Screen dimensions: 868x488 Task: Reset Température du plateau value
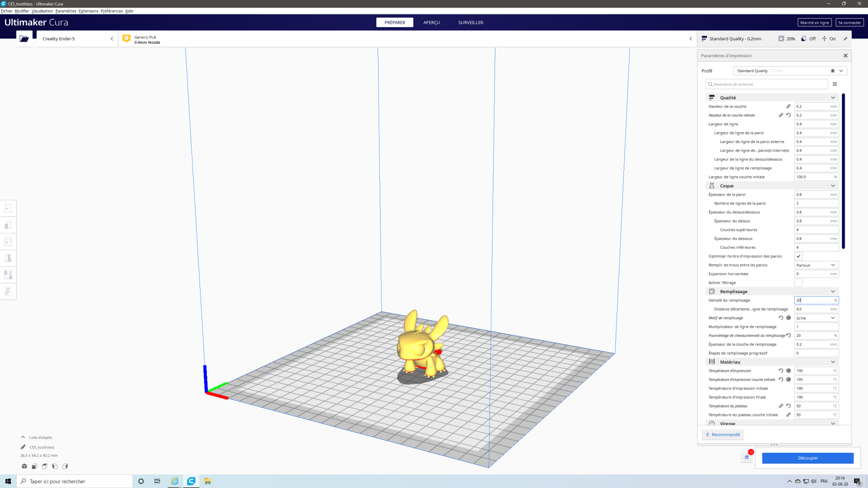788,406
